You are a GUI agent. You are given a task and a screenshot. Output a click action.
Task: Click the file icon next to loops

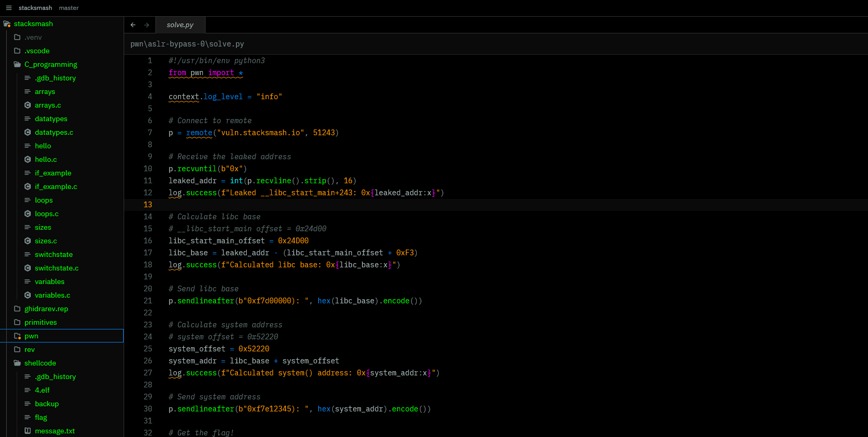28,200
